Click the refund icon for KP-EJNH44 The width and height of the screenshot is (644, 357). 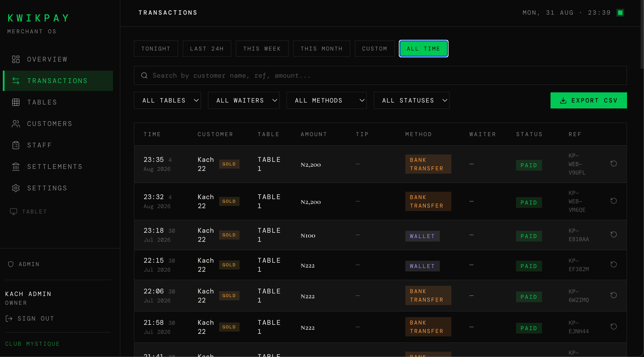click(613, 326)
